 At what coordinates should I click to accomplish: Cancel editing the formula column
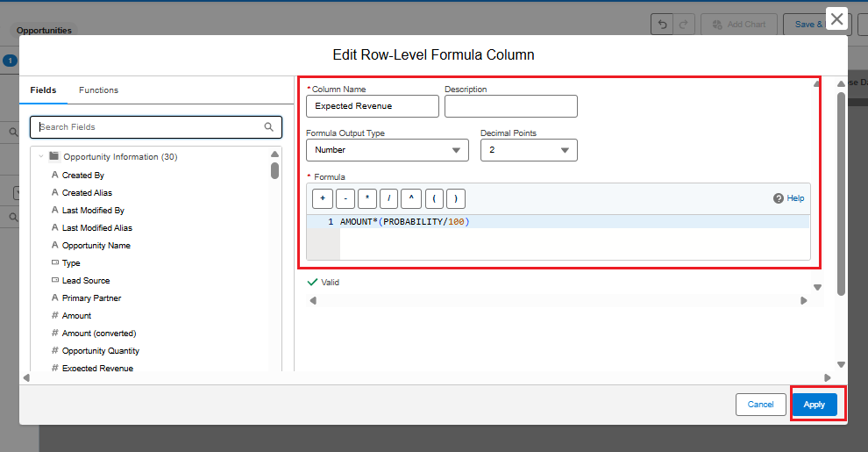tap(760, 405)
